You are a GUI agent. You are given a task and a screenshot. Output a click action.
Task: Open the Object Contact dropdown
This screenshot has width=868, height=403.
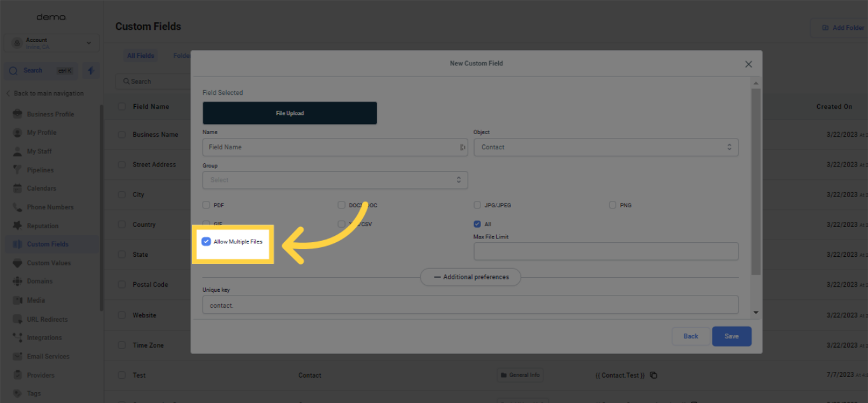[x=606, y=147]
